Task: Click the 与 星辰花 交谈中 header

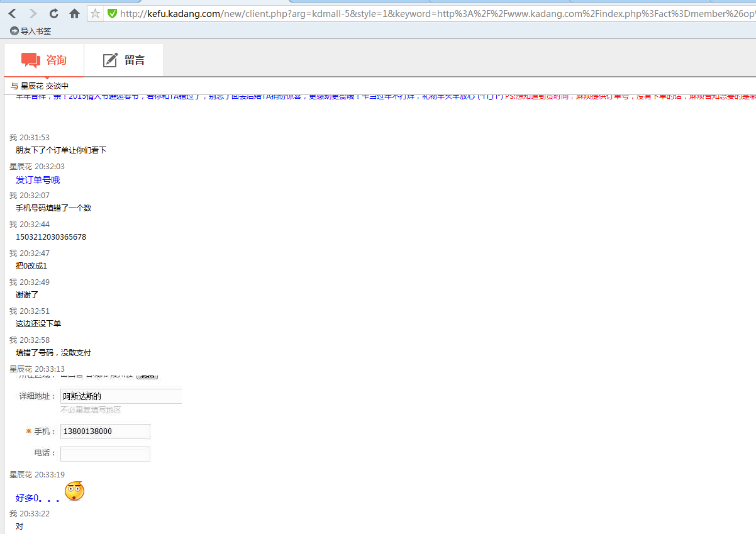Action: pyautogui.click(x=40, y=86)
